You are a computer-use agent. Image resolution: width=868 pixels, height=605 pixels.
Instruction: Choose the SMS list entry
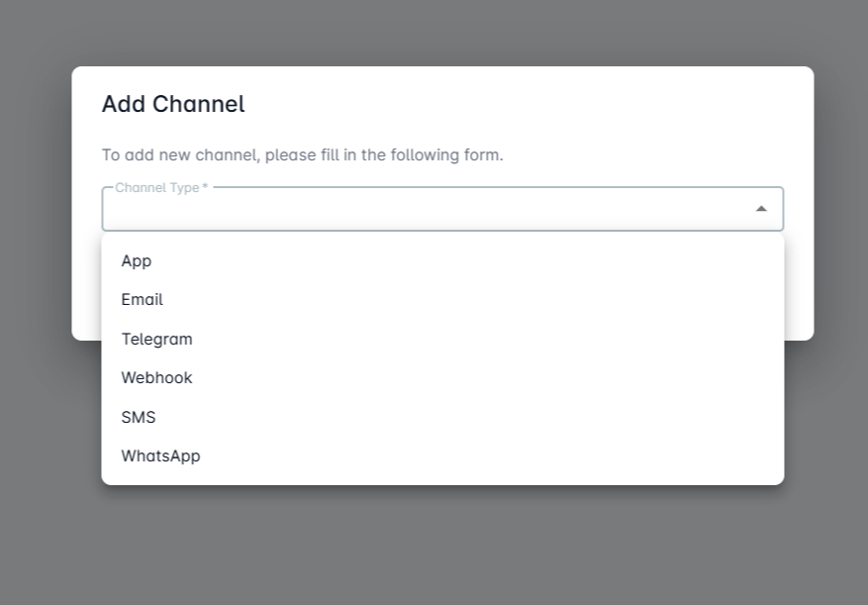tap(139, 417)
